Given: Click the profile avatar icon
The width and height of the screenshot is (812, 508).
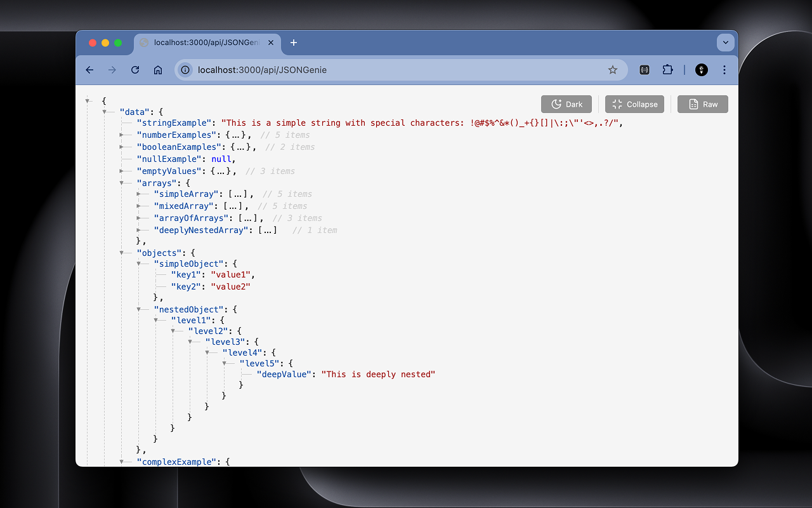Looking at the screenshot, I should pyautogui.click(x=701, y=70).
